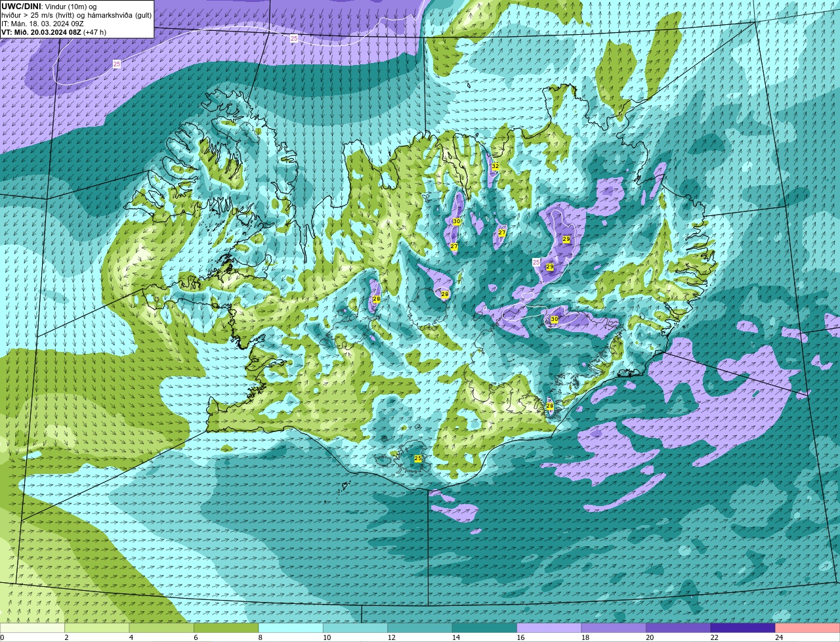Select the pink legend swatch above 24 m/s
Image resolution: width=840 pixels, height=642 pixels.
coord(807,628)
